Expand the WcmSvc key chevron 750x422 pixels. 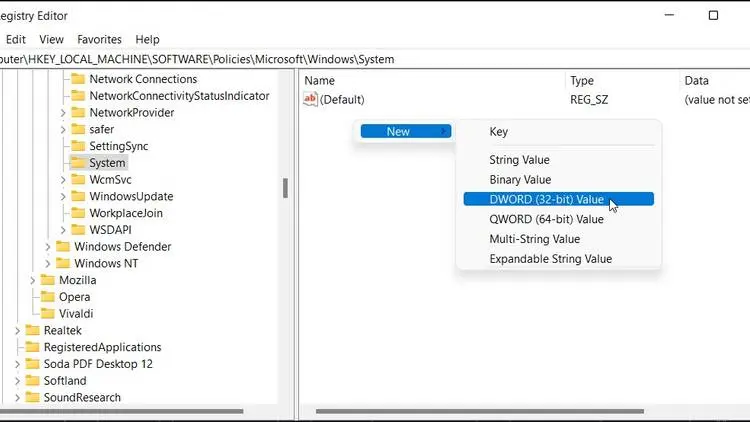tap(63, 180)
